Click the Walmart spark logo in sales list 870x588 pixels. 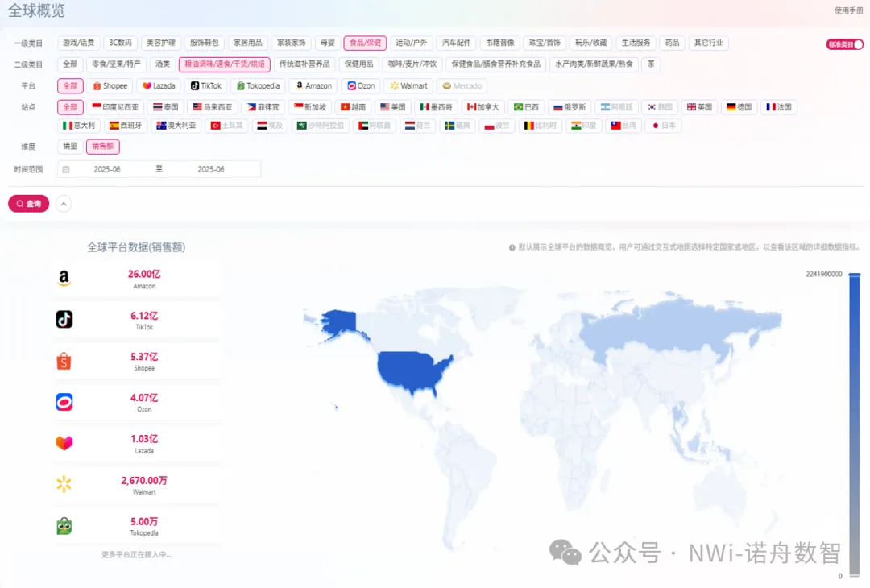(x=64, y=484)
